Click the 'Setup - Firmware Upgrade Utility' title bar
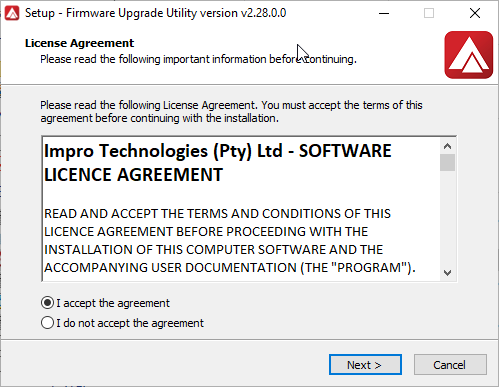Screen dimensions: 499x387 click(155, 13)
